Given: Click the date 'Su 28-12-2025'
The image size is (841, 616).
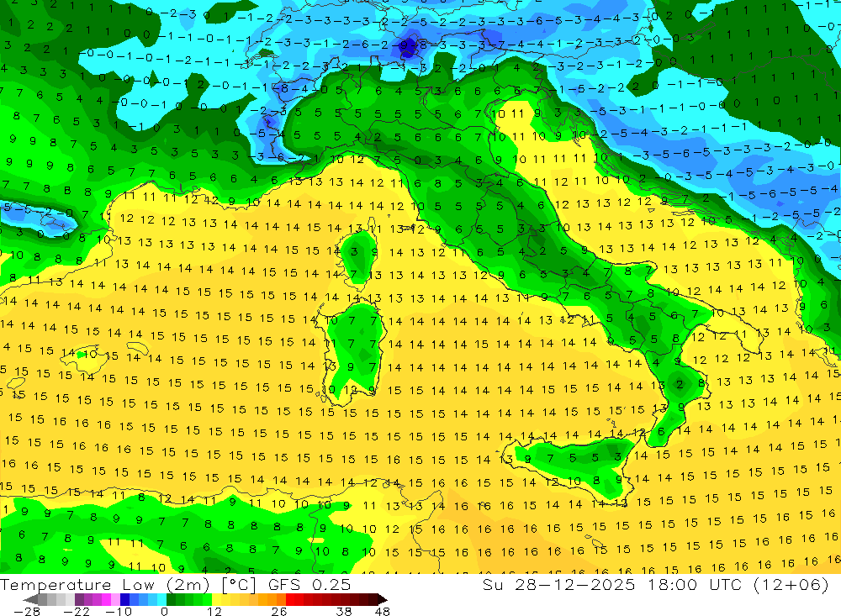Looking at the screenshot, I should 558,584.
